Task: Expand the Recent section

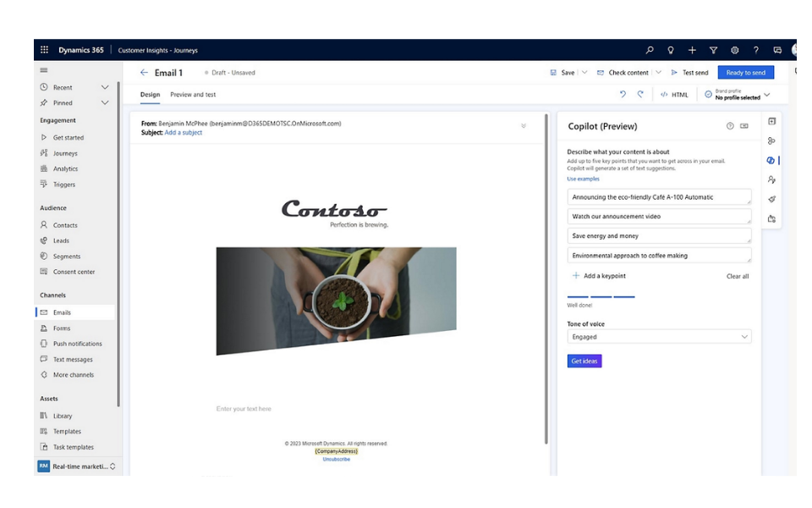Action: tap(105, 87)
